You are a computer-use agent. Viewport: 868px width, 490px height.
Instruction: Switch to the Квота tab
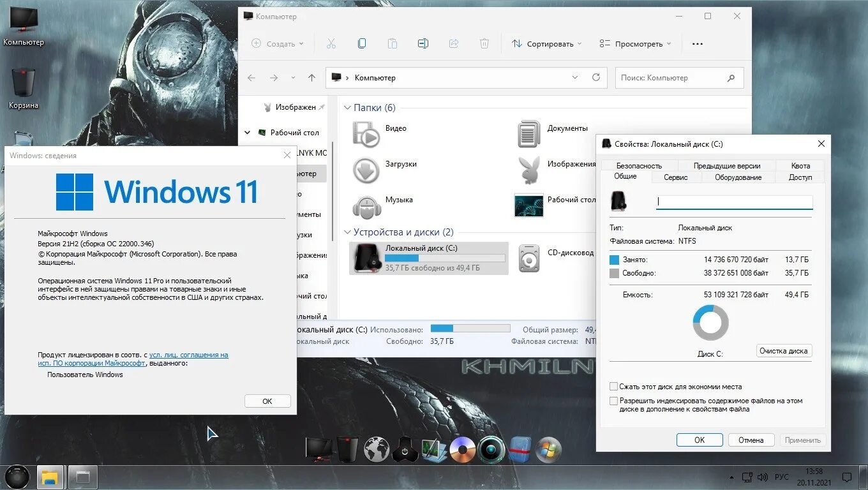pyautogui.click(x=800, y=165)
